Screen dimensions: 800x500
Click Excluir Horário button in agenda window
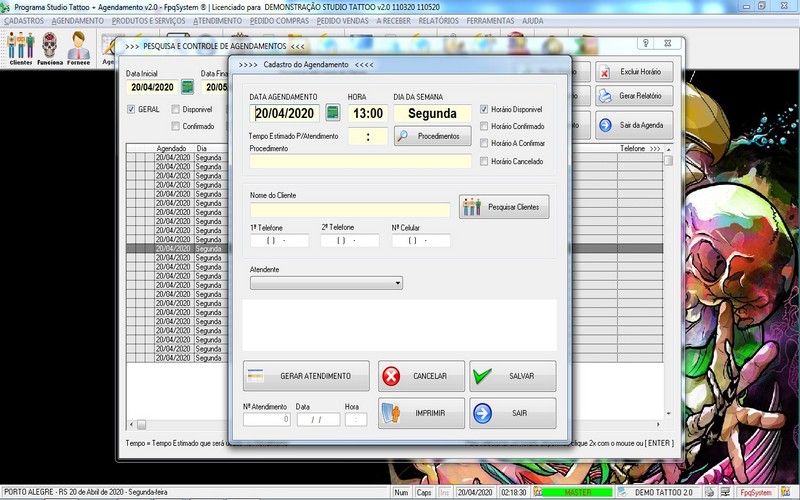[x=634, y=72]
